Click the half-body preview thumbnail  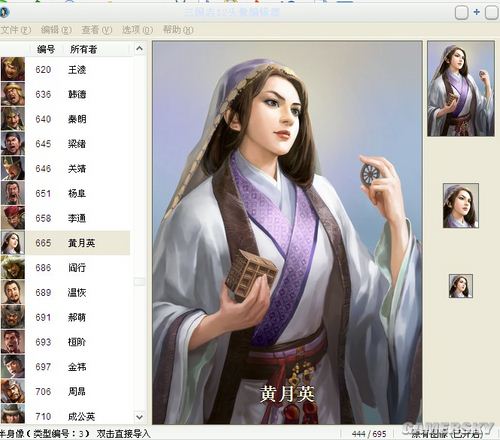(x=461, y=88)
